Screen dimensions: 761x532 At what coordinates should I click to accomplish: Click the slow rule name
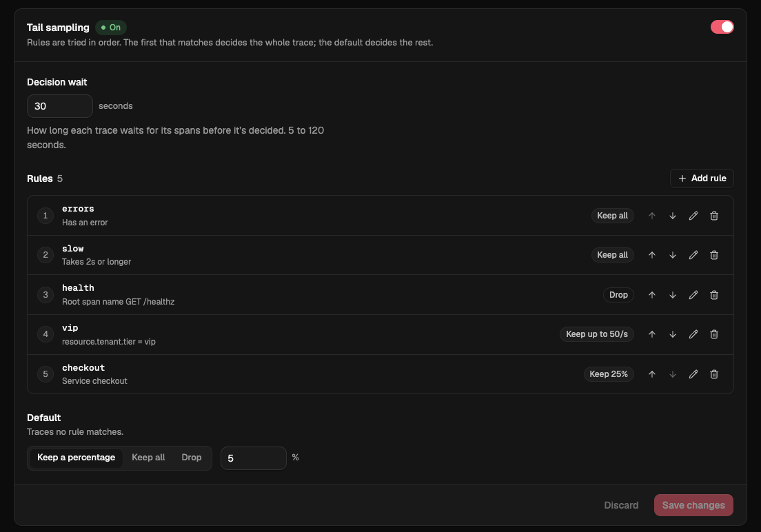point(73,249)
